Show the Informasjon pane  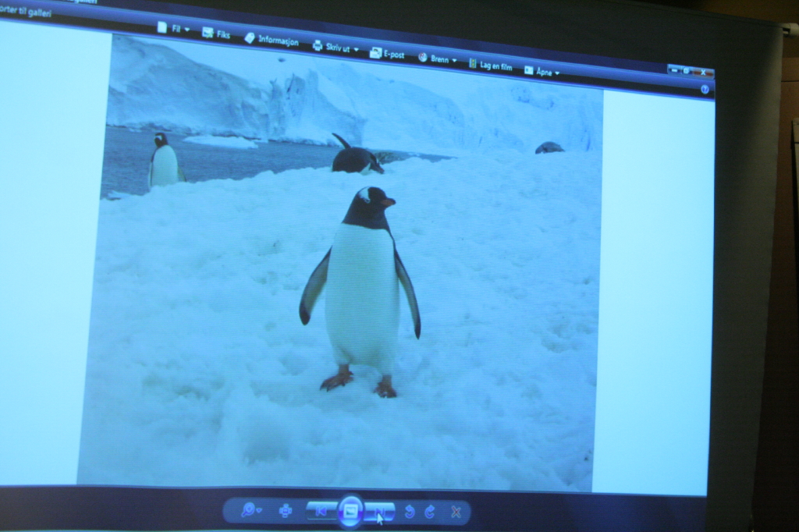[x=272, y=39]
